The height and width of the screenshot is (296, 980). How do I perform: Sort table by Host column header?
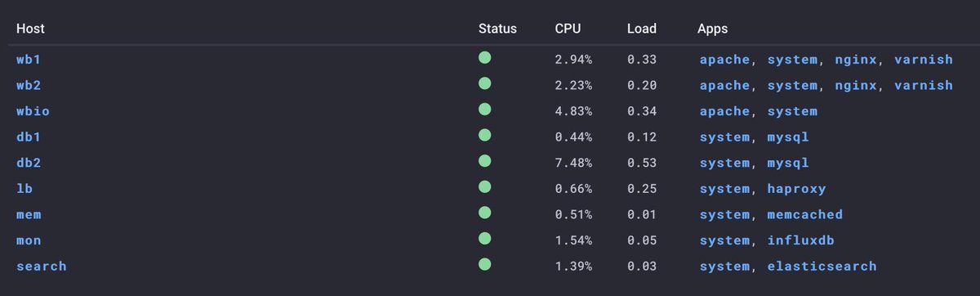[30, 29]
